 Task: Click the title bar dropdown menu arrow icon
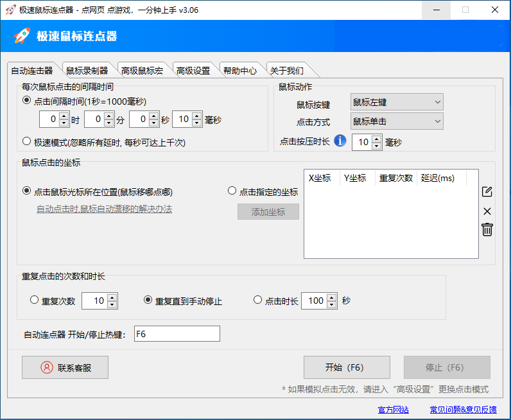(x=436, y=10)
